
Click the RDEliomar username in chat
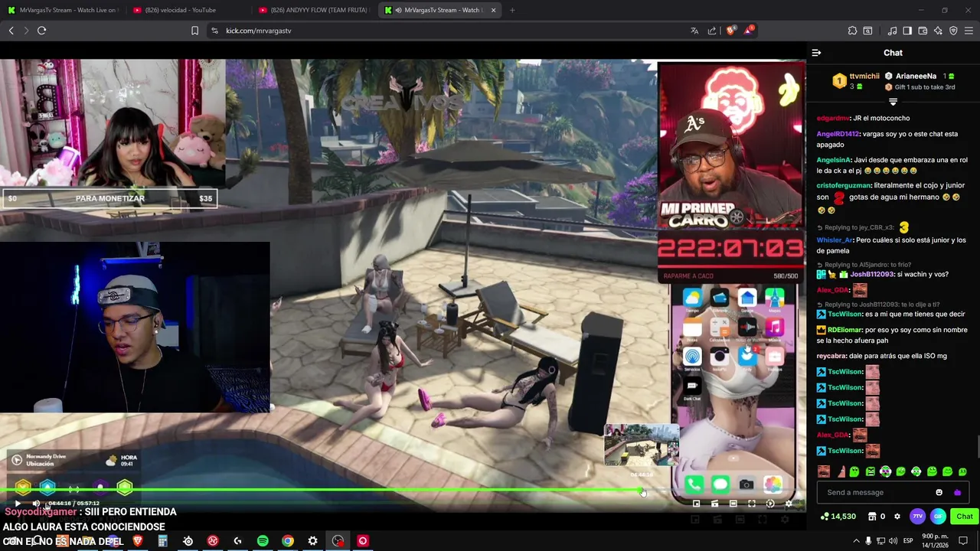click(x=844, y=330)
